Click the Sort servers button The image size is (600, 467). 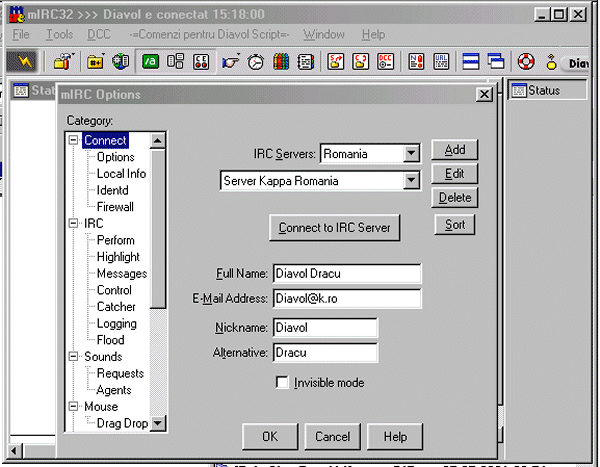[455, 224]
